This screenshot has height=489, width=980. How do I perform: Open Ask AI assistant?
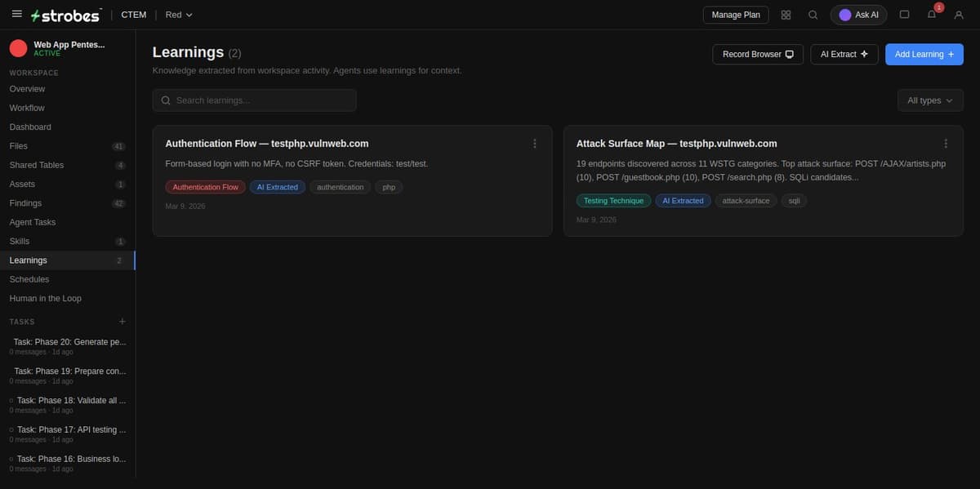tap(858, 15)
